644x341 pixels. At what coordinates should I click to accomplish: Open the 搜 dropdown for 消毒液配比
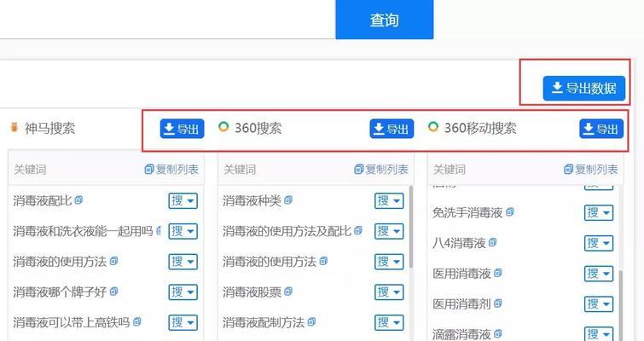(x=183, y=200)
